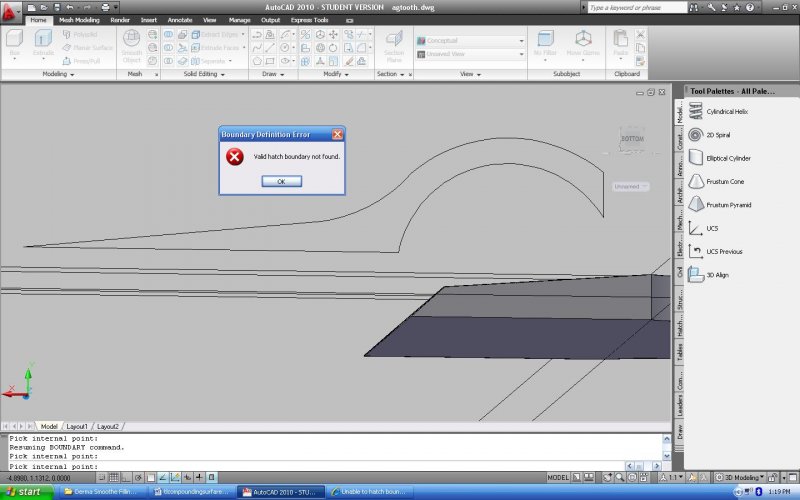This screenshot has width=800, height=500.
Task: Open the Conceptual visual style dropdown
Action: coord(470,41)
